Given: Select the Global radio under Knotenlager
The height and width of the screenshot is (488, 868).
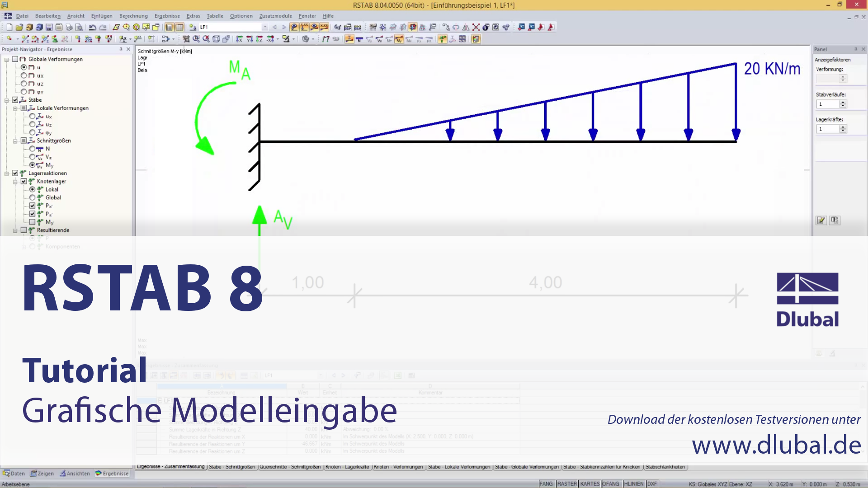Looking at the screenshot, I should pyautogui.click(x=33, y=197).
